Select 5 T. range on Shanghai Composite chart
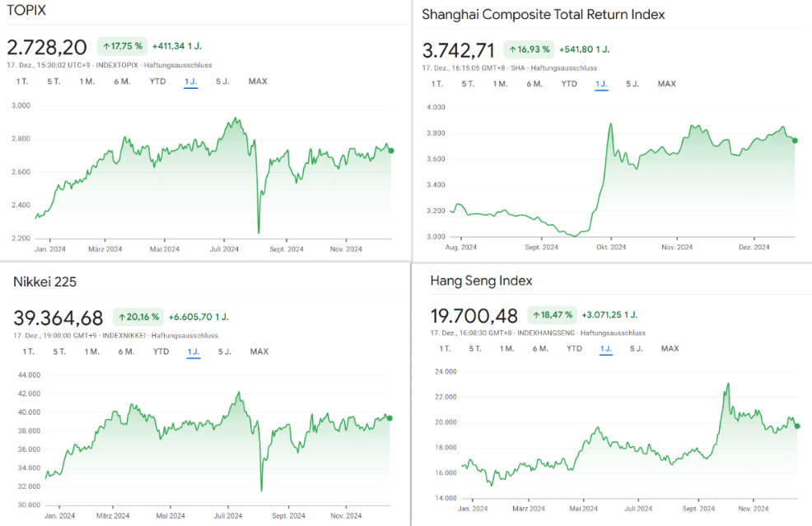Screen dimensions: 812x526 (468, 84)
